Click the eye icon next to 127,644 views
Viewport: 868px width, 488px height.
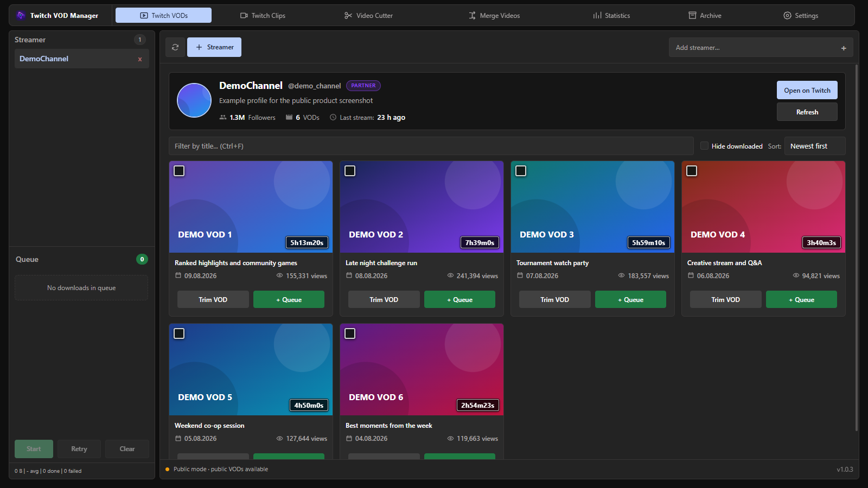[x=280, y=438]
